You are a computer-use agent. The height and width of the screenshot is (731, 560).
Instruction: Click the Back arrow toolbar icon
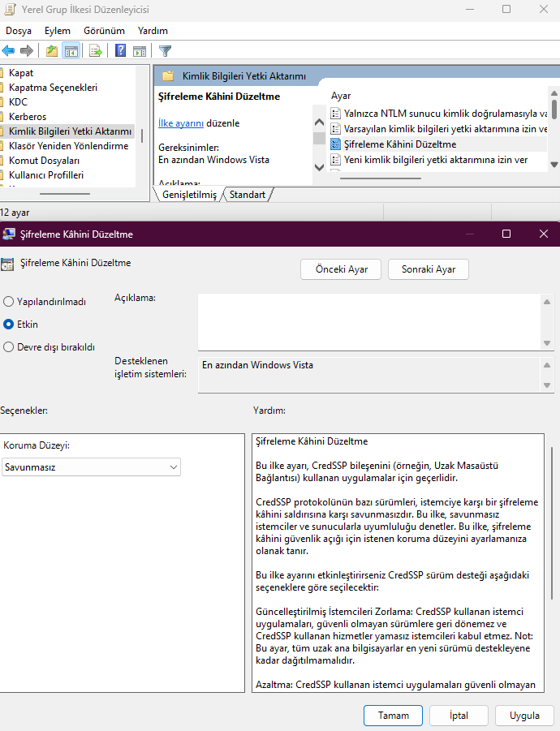click(x=9, y=51)
